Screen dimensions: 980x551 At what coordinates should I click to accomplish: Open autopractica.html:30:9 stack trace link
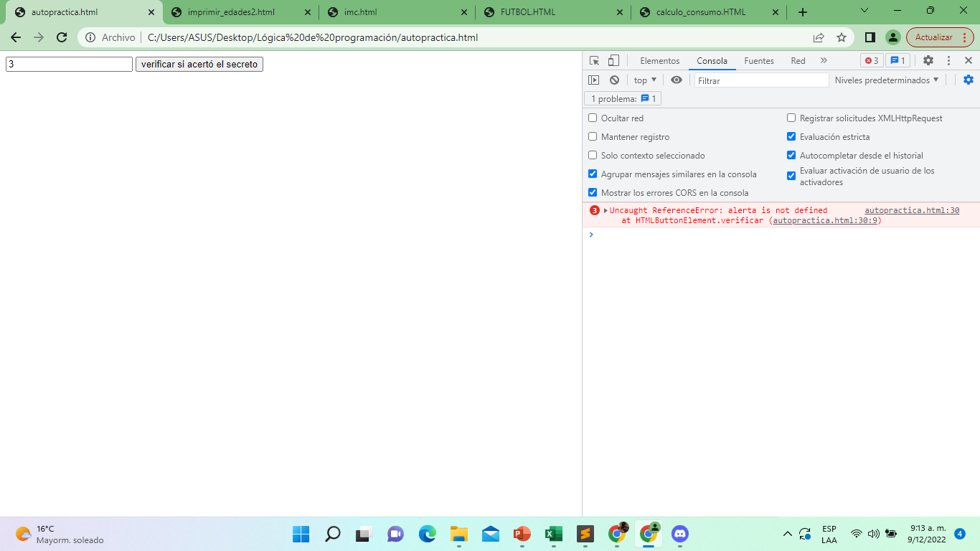[x=825, y=220]
